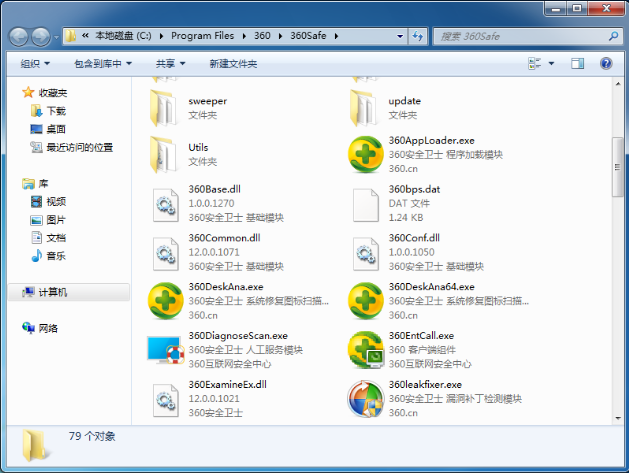629x473 pixels.
Task: Select the 360DeskAna64.exe icon
Action: [x=365, y=300]
